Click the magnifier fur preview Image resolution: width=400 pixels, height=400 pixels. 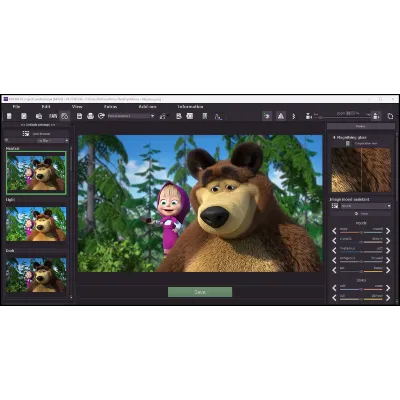point(361,170)
